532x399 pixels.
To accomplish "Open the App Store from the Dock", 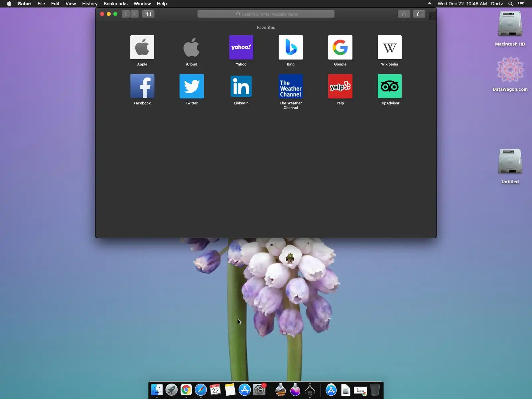I will click(x=245, y=390).
